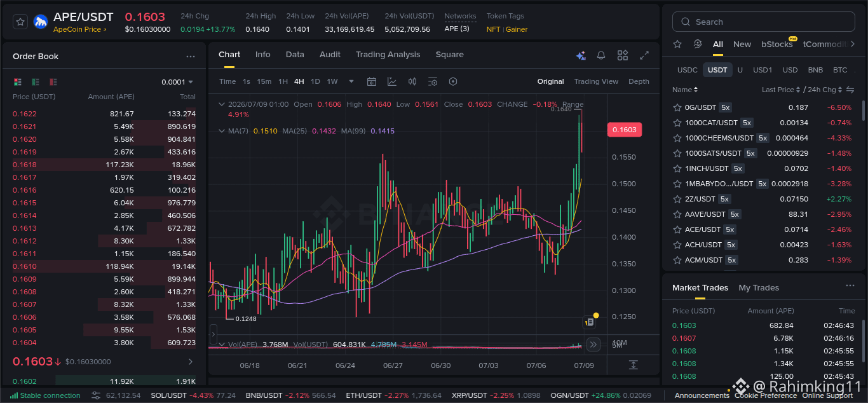Show only sell orders in order book
This screenshot has height=403, width=868.
pyautogui.click(x=53, y=82)
